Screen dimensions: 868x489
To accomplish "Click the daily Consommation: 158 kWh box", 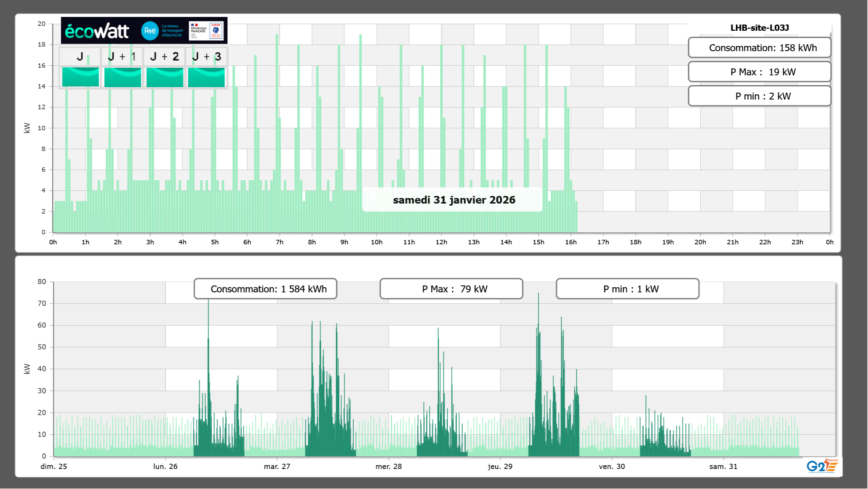I will 759,48.
